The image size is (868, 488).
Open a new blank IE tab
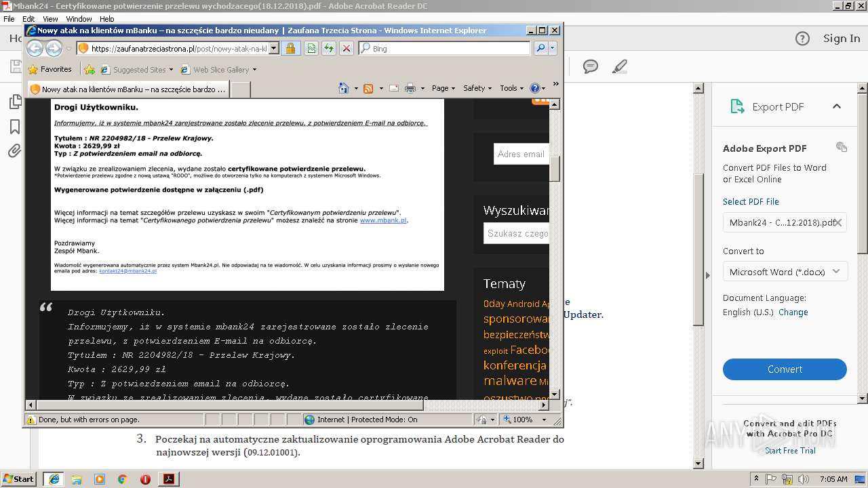pyautogui.click(x=241, y=89)
